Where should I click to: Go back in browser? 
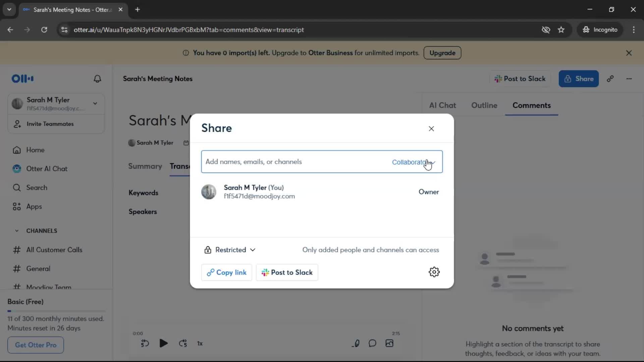(x=10, y=30)
